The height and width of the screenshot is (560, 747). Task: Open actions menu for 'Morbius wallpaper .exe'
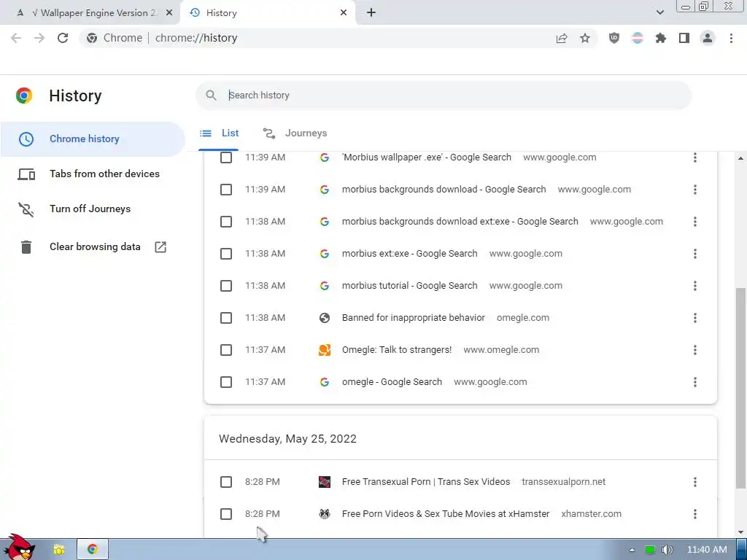[x=695, y=157]
